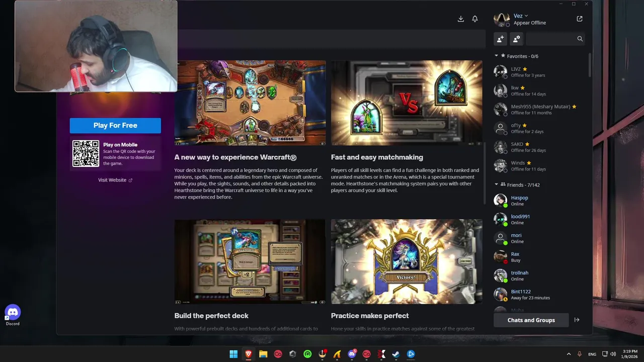Open the Discord desktop shortcut

(13, 315)
